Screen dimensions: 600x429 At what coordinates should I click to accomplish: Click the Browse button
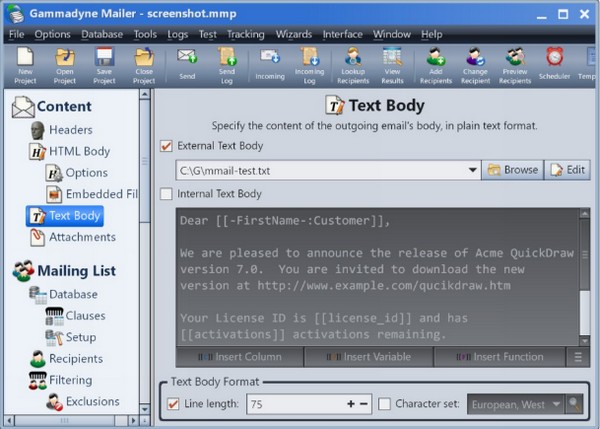(511, 170)
